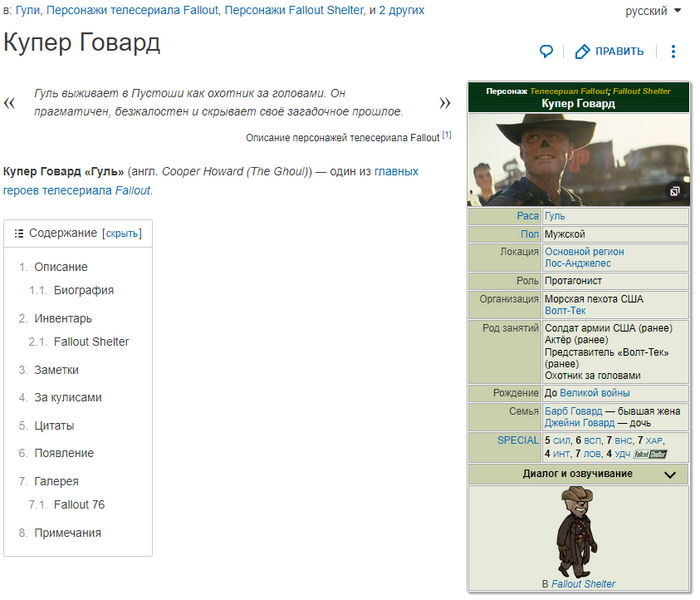Hide the table of contents via скрыть
Viewport: 700px width, 600px height.
click(x=122, y=233)
